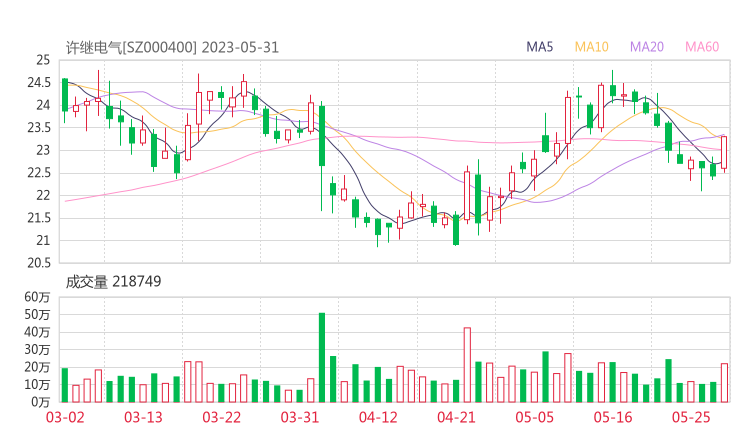Click the last candlestick on the right

pyautogui.click(x=724, y=153)
